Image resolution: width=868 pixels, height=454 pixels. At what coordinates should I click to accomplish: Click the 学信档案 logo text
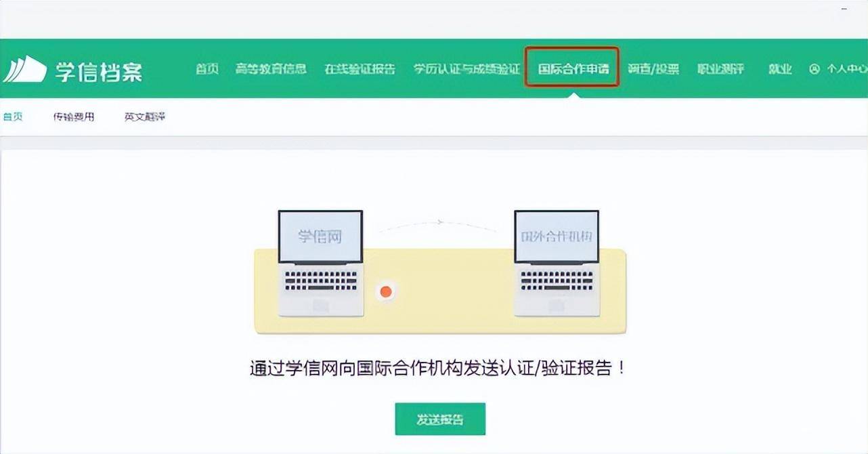pyautogui.click(x=99, y=70)
